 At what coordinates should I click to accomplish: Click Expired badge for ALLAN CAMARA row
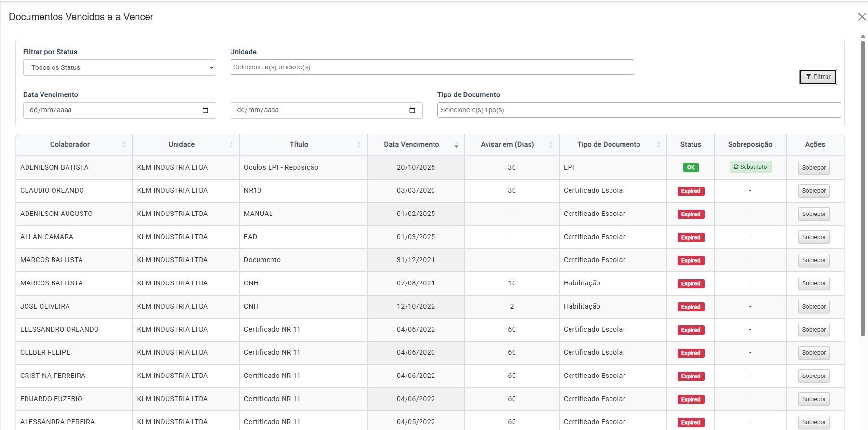pyautogui.click(x=691, y=237)
